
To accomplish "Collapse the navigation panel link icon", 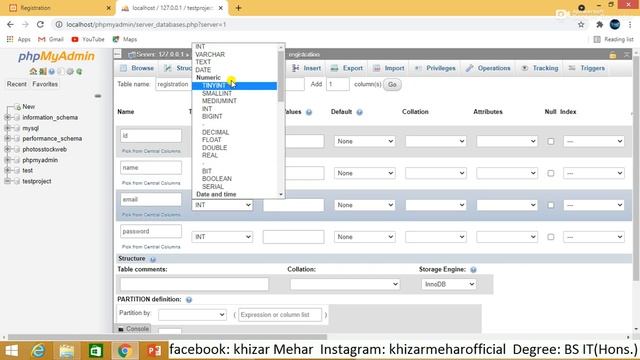I will [x=98, y=96].
